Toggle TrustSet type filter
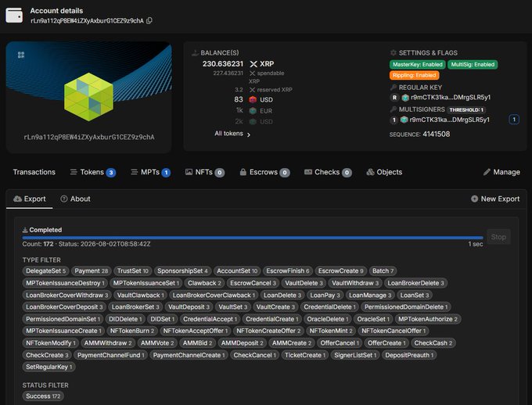Screen dimensions: 532x405 pyautogui.click(x=133, y=271)
